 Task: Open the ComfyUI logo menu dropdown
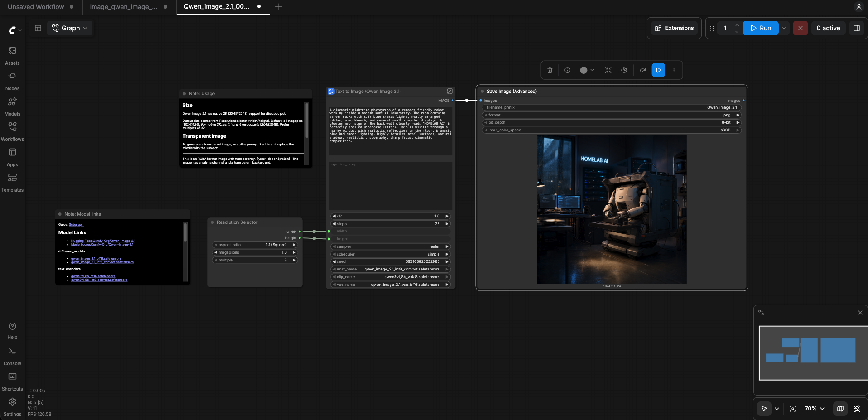coord(15,30)
